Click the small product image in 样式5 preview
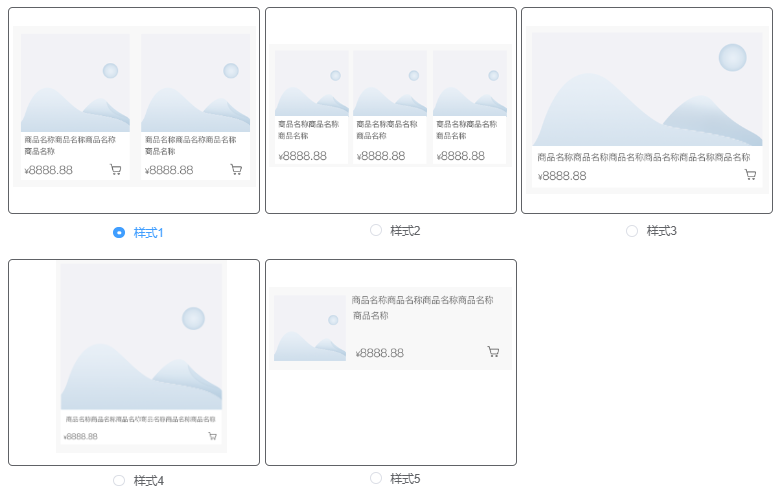Screen dimensions: 781x489 click(x=310, y=328)
